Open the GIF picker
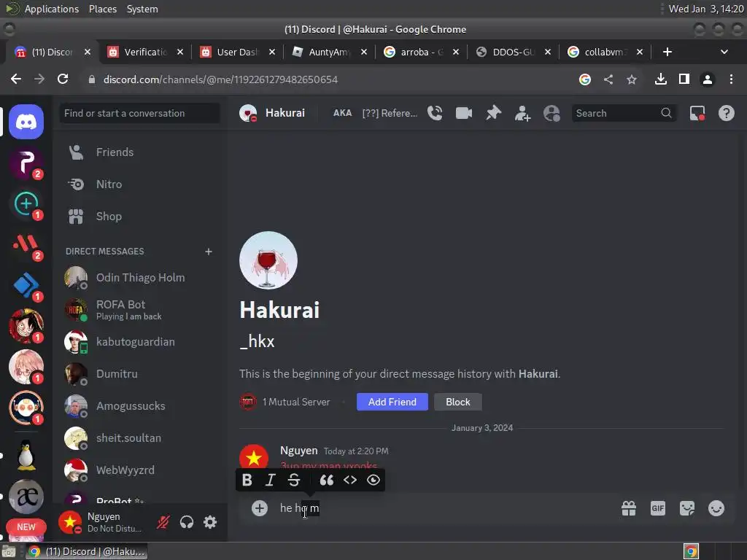Screen dimensions: 747x560 click(x=657, y=508)
